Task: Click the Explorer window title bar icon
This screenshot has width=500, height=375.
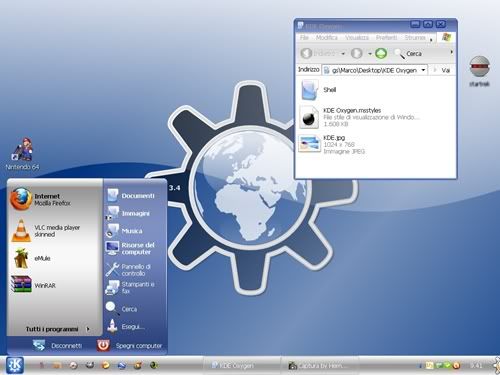Action: click(x=301, y=25)
